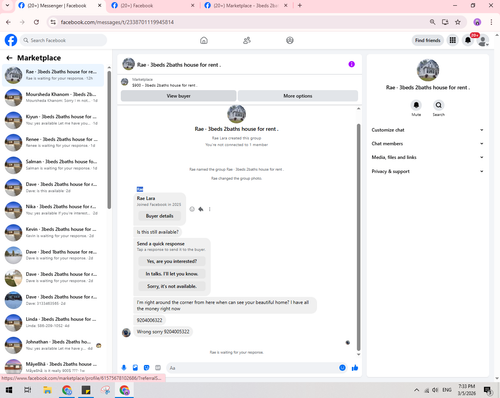Open the Chrome three-dot menu
Viewport: 500px width, 398px height.
(x=491, y=22)
